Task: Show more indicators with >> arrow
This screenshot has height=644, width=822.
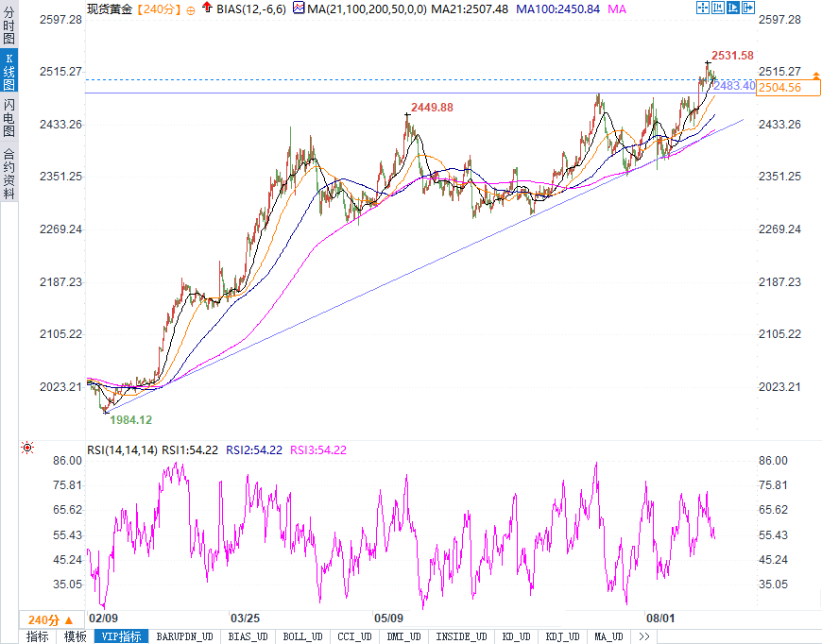Action: 644,636
